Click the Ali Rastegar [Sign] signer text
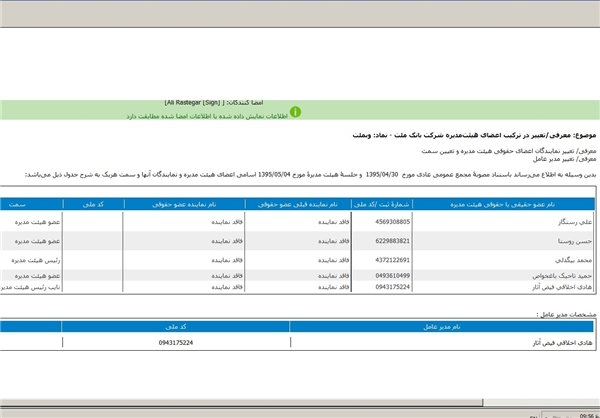 click(x=194, y=102)
